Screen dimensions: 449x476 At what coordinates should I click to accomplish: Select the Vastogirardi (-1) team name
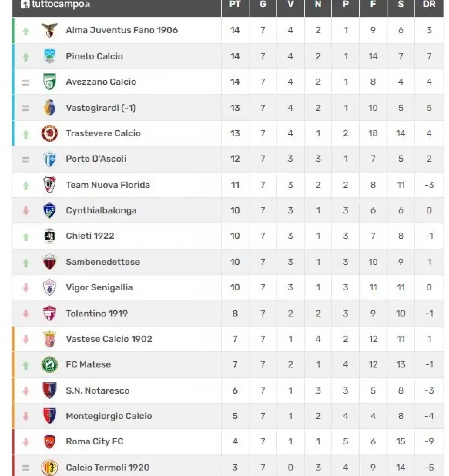(x=101, y=108)
